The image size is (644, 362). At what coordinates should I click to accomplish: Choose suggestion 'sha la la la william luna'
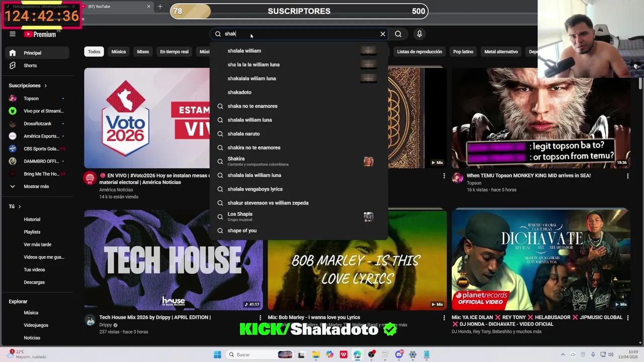[x=299, y=64]
